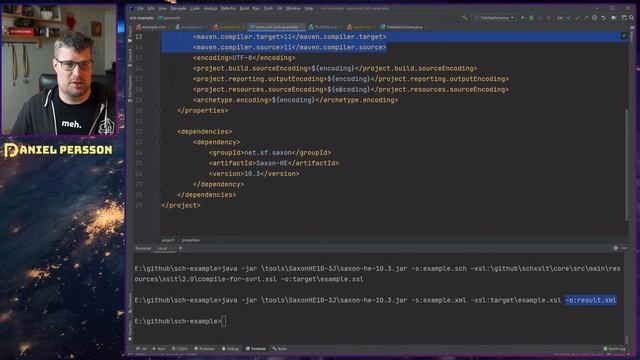Click the green Run button in toolbar
Image resolution: width=640 pixels, height=360 pixels.
point(522,18)
